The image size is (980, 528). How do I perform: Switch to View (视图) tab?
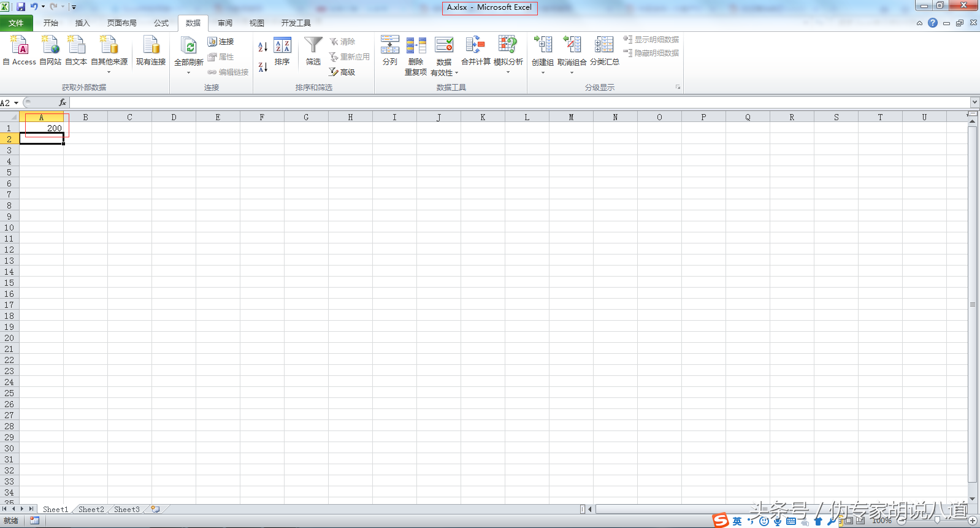(257, 23)
